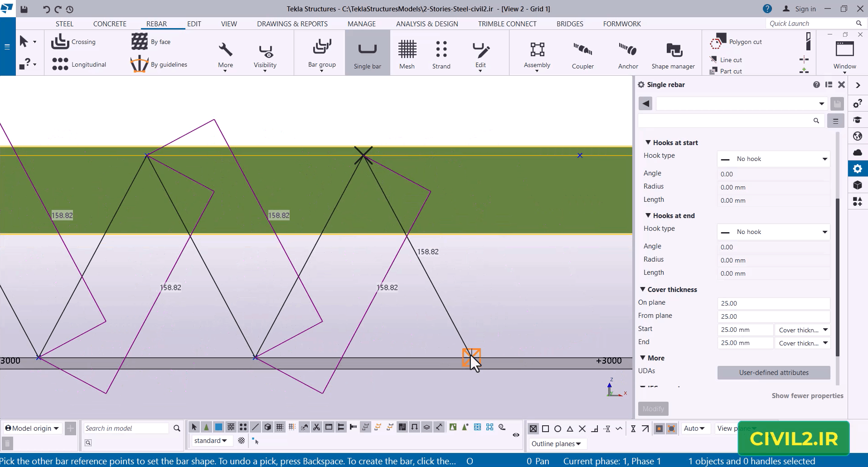868x467 pixels.
Task: Open the properties gear side pane icon
Action: tap(858, 169)
